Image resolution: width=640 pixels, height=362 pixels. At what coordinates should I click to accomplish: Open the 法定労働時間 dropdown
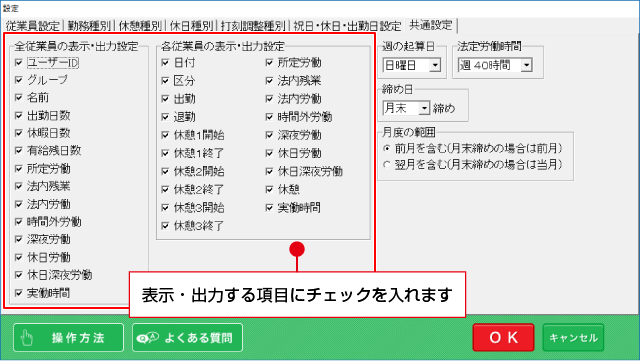(495, 65)
